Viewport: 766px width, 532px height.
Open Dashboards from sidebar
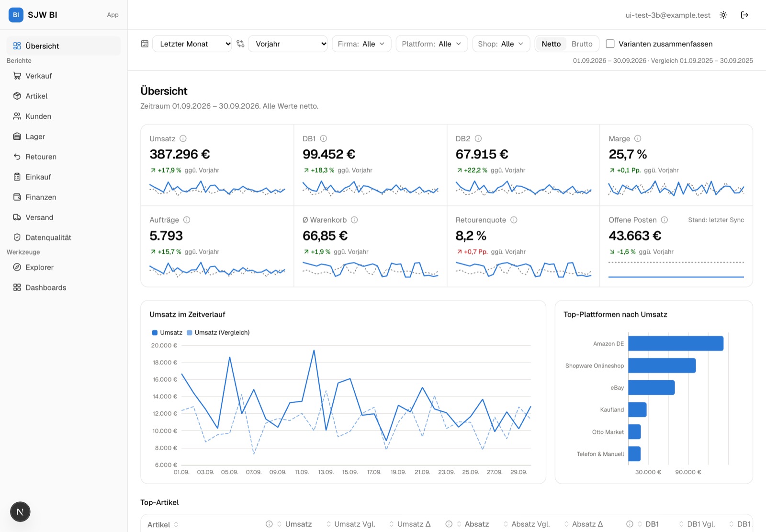pyautogui.click(x=64, y=287)
